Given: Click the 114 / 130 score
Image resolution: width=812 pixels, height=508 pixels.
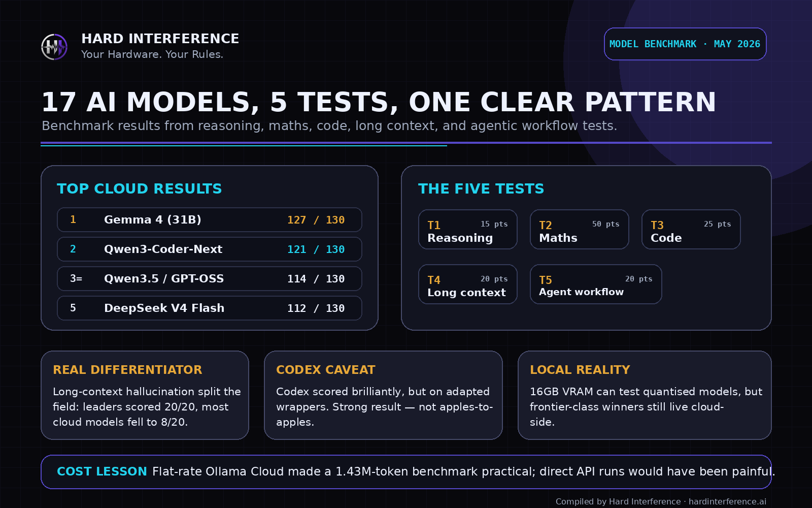Looking at the screenshot, I should (316, 279).
